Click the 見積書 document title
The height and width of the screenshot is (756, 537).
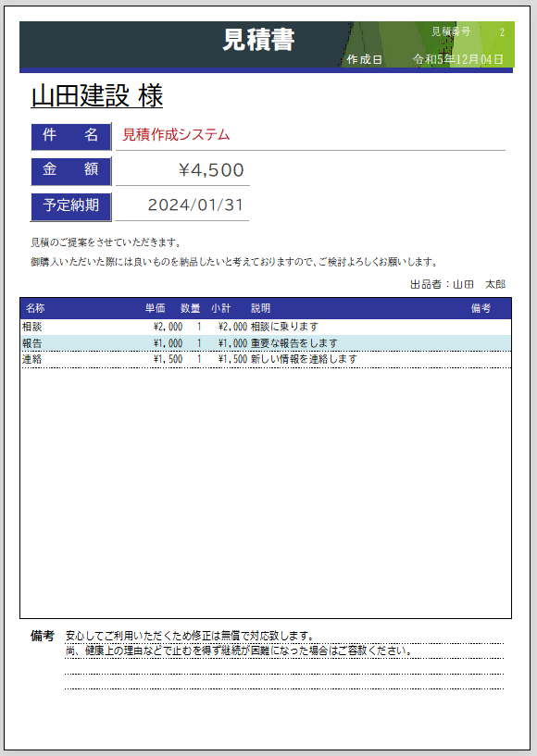coord(258,40)
